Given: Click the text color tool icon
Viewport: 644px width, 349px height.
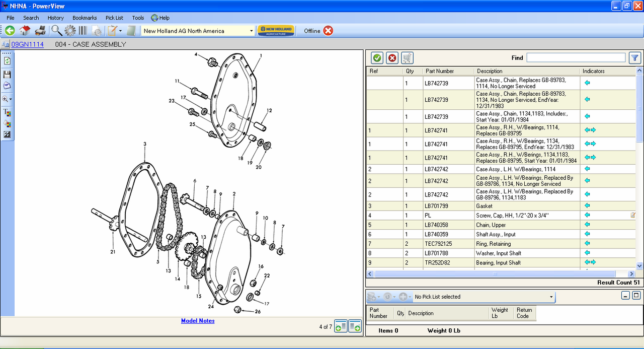Looking at the screenshot, I should click(x=7, y=112).
